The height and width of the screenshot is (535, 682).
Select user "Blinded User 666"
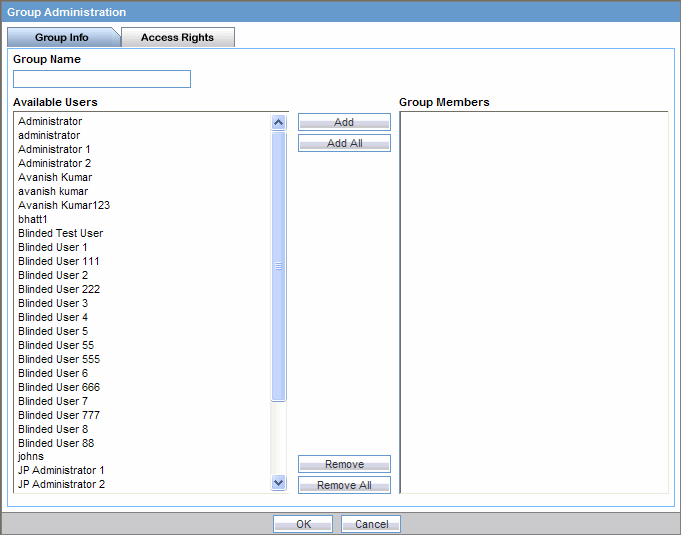(x=59, y=387)
